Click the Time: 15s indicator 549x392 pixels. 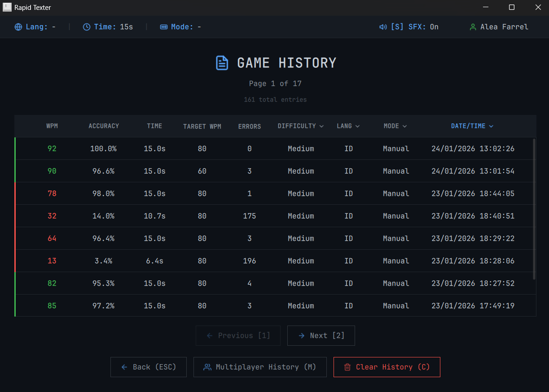click(108, 27)
